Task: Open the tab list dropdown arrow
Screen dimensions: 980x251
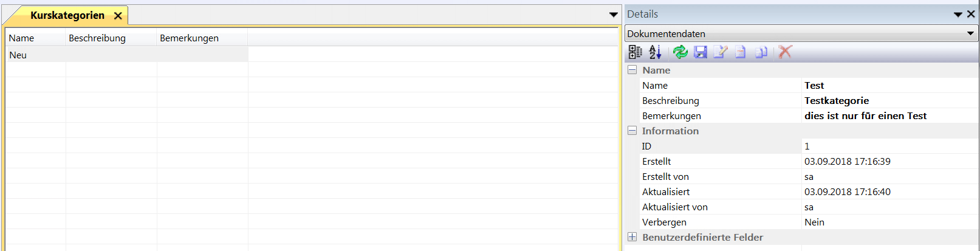Action: click(614, 15)
